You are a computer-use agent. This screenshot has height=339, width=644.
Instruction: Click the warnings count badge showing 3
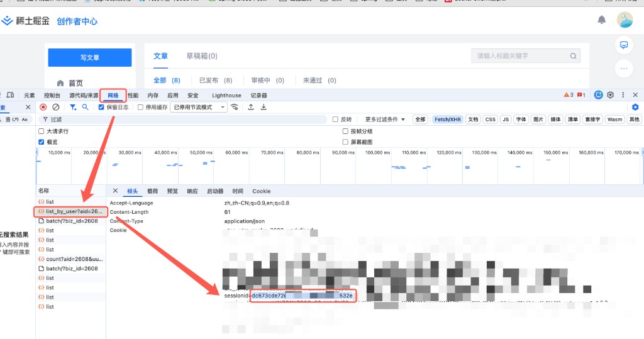click(569, 95)
